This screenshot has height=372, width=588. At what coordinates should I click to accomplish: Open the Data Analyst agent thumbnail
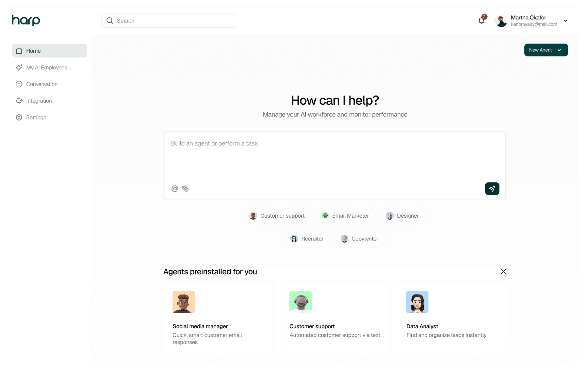(417, 302)
